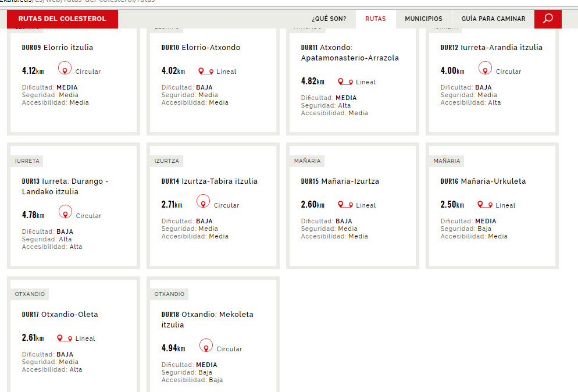Viewport: 578px width, 392px height.
Task: Click the circular pin icon for DUR12
Action: point(485,69)
